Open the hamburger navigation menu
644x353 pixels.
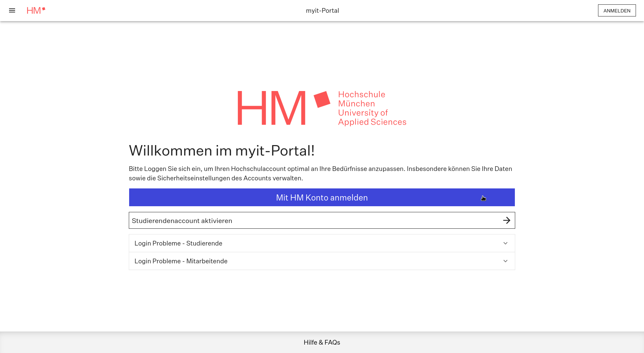click(x=12, y=10)
